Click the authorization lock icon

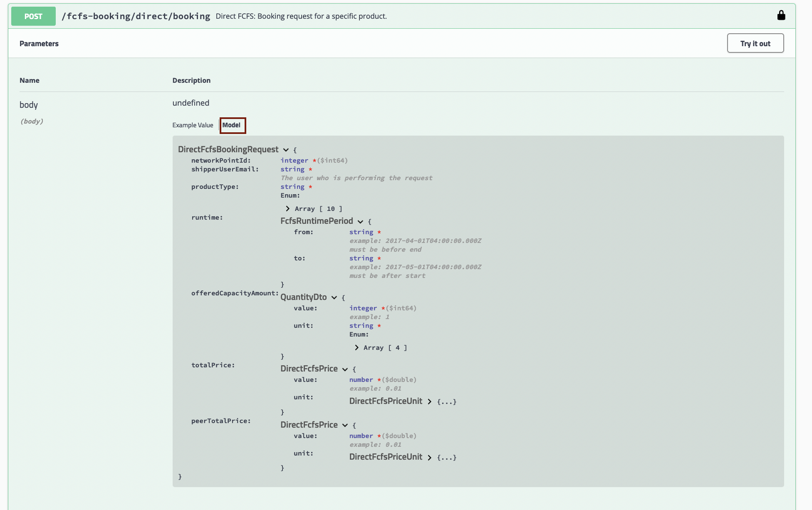[781, 15]
